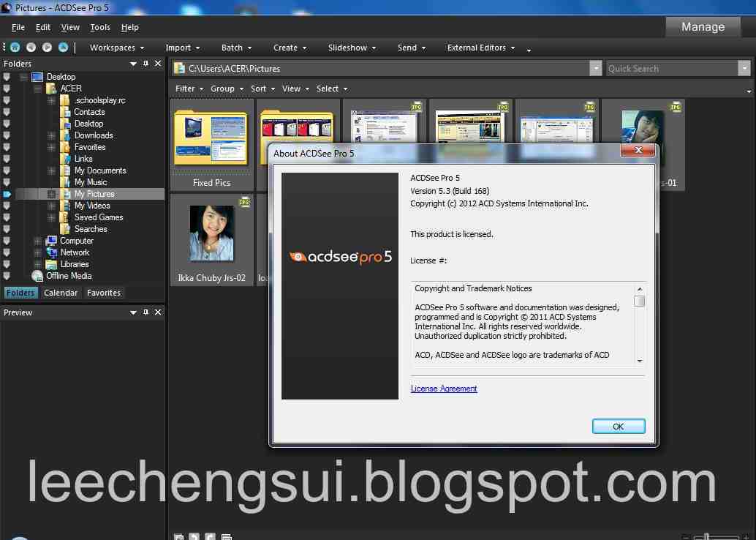Click folder icon beside the path C:\Users\ACER\Pictures

(179, 69)
